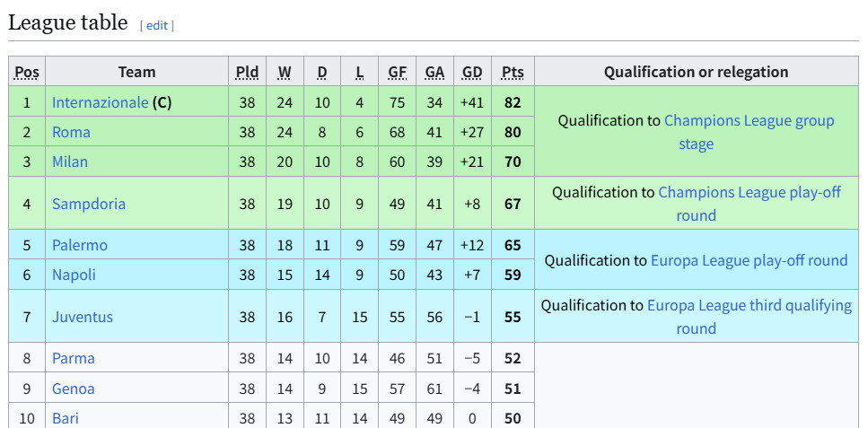Click the Pts column header
This screenshot has height=428, width=868.
[x=513, y=72]
